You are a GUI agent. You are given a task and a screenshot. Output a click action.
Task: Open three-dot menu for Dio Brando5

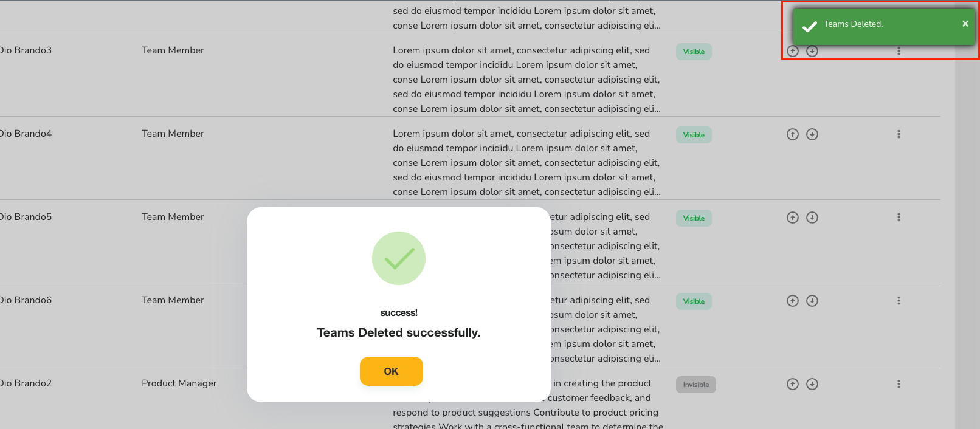899,218
